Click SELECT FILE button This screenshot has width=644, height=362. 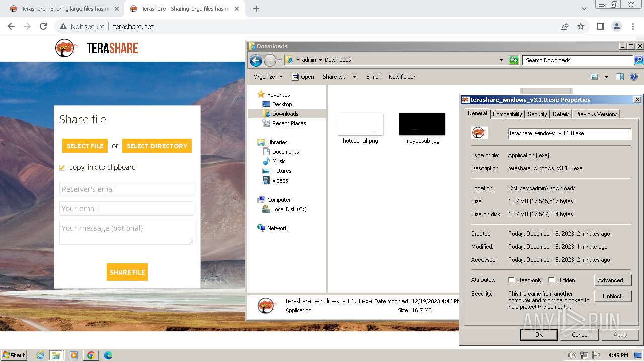coord(85,146)
